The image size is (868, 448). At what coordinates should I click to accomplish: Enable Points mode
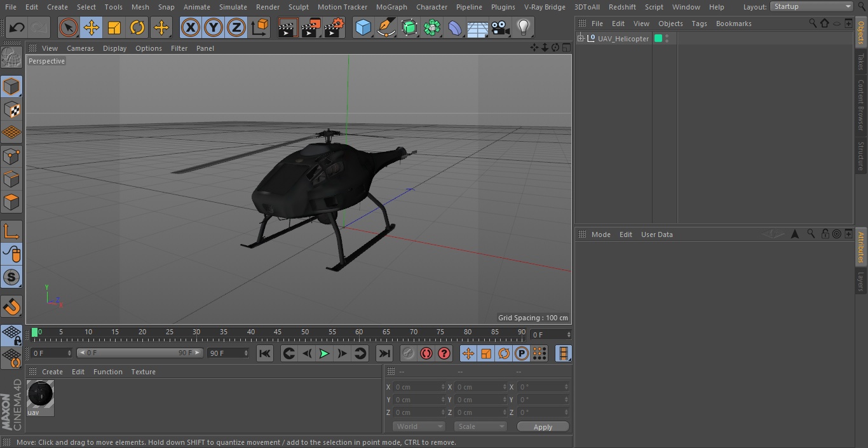tap(11, 156)
